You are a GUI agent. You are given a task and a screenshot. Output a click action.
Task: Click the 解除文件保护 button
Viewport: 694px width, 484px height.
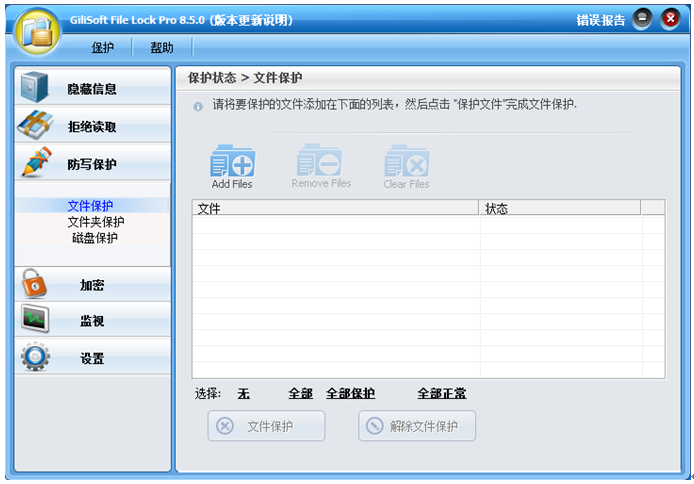417,426
